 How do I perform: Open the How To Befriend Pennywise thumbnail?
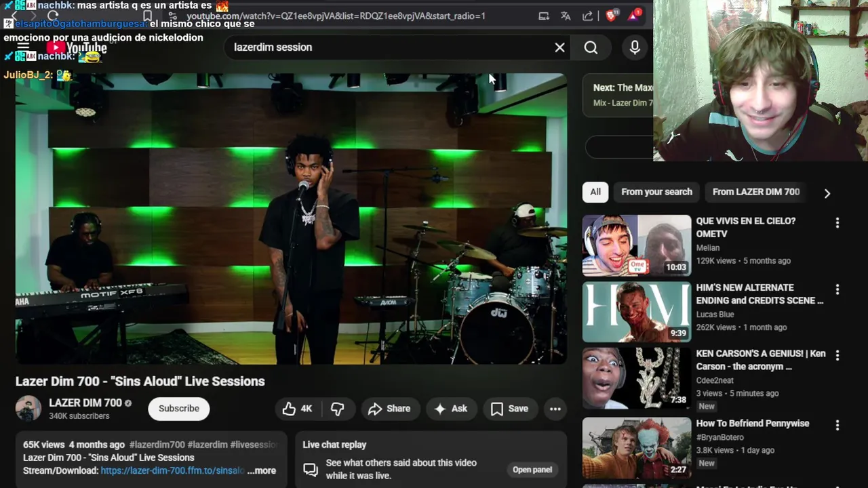tap(637, 447)
